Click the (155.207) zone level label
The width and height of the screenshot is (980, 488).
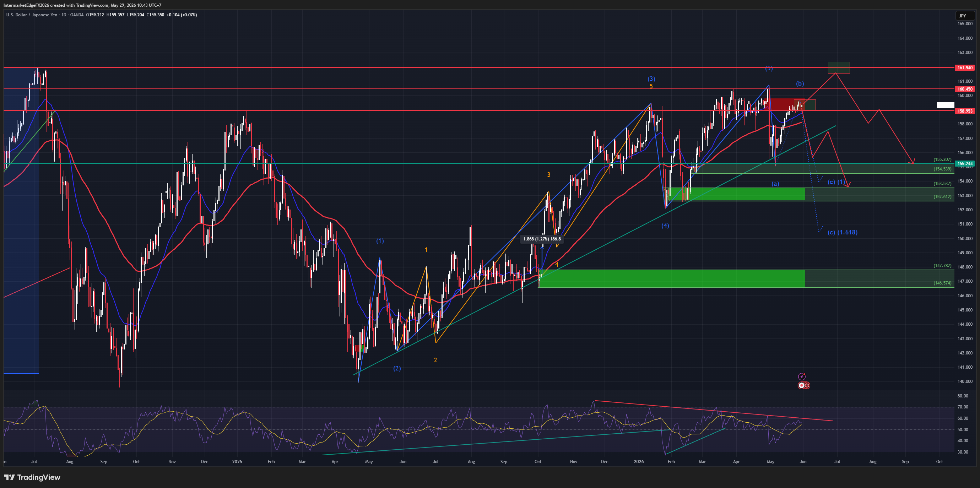(x=942, y=159)
